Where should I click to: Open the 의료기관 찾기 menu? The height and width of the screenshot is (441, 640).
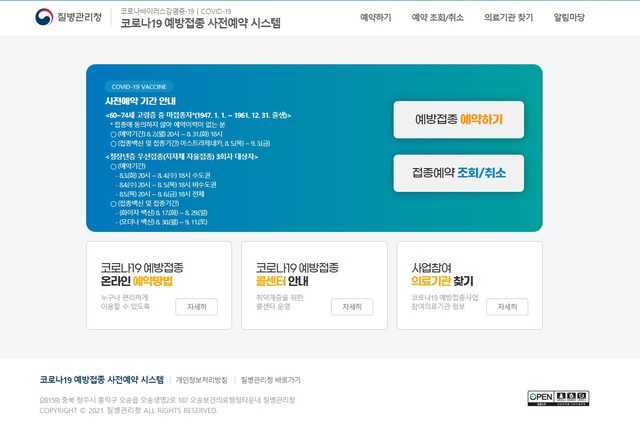[x=509, y=18]
